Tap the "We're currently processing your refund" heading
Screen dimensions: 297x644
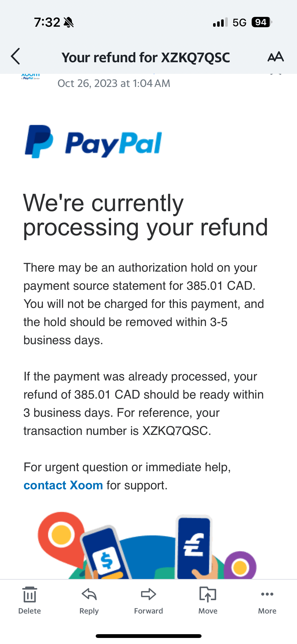tap(146, 215)
